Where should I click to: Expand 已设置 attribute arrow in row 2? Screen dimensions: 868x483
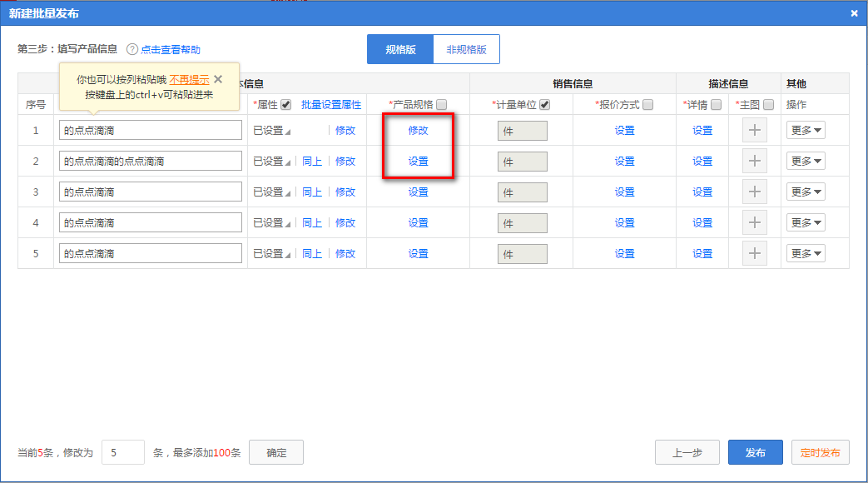288,162
